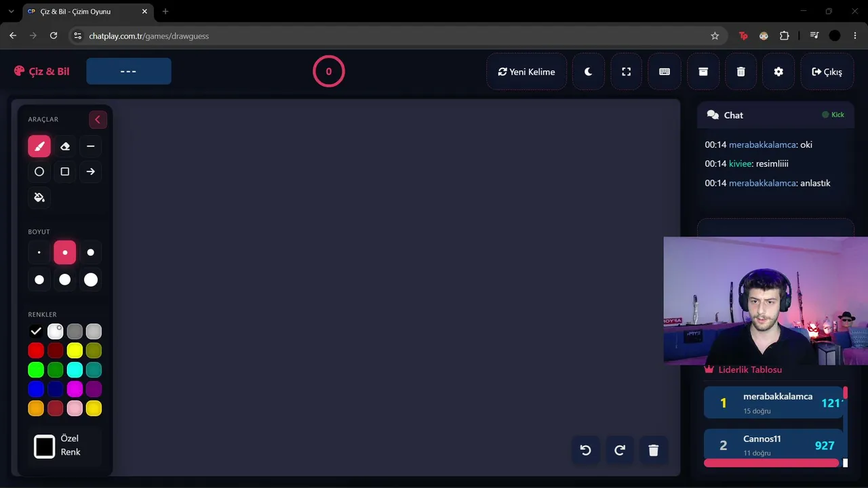Click the browser address bar URL
The width and height of the screenshot is (868, 488).
pos(149,36)
